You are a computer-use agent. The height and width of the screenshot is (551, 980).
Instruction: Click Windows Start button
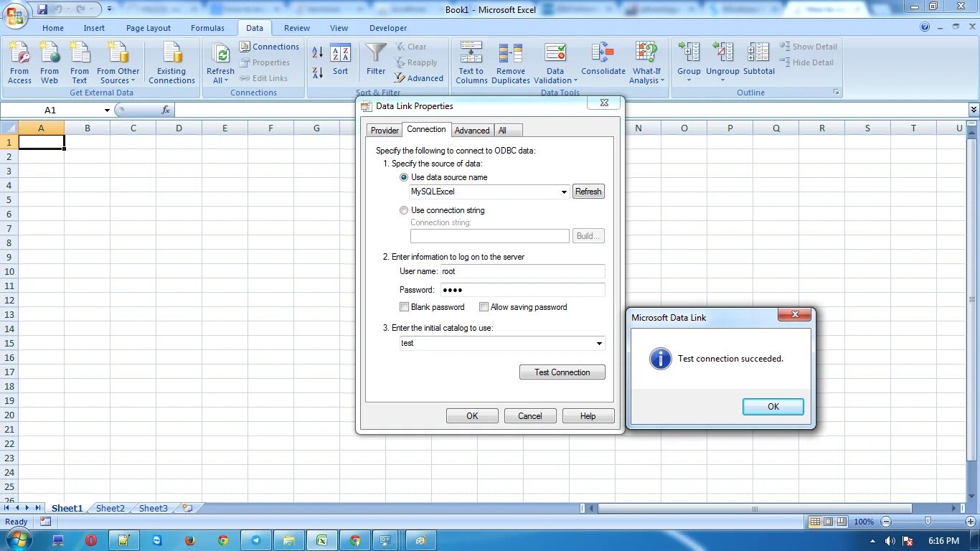click(20, 540)
